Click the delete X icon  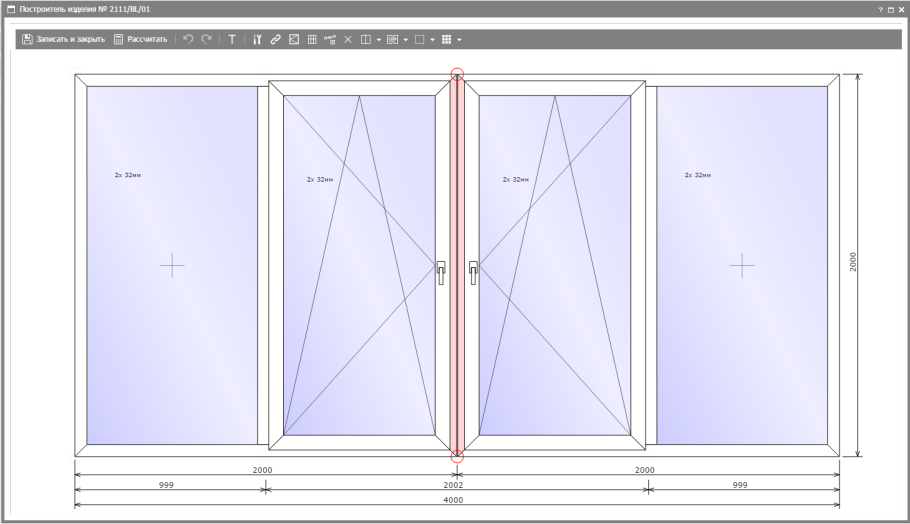[x=348, y=39]
